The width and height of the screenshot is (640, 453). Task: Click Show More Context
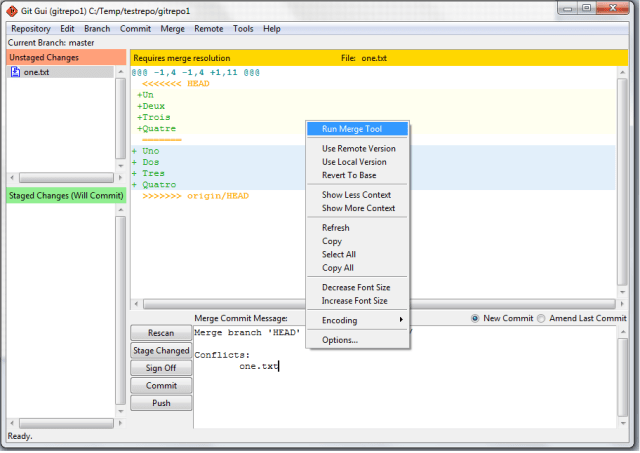[x=356, y=208]
